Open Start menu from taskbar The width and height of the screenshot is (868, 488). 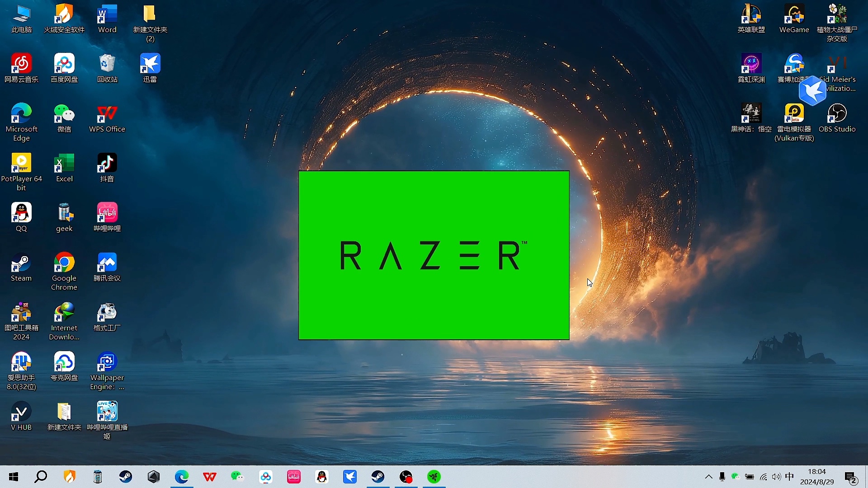[x=13, y=477]
